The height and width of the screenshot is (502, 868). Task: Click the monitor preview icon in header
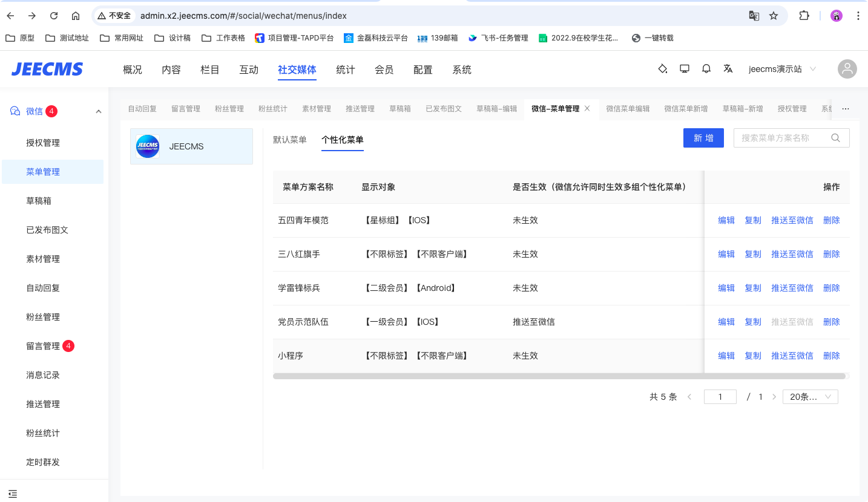685,69
